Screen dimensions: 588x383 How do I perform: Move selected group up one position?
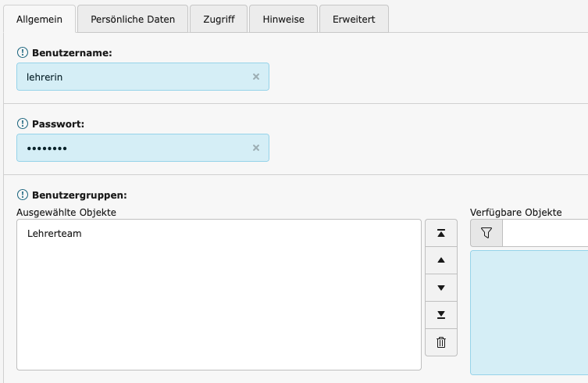click(441, 260)
